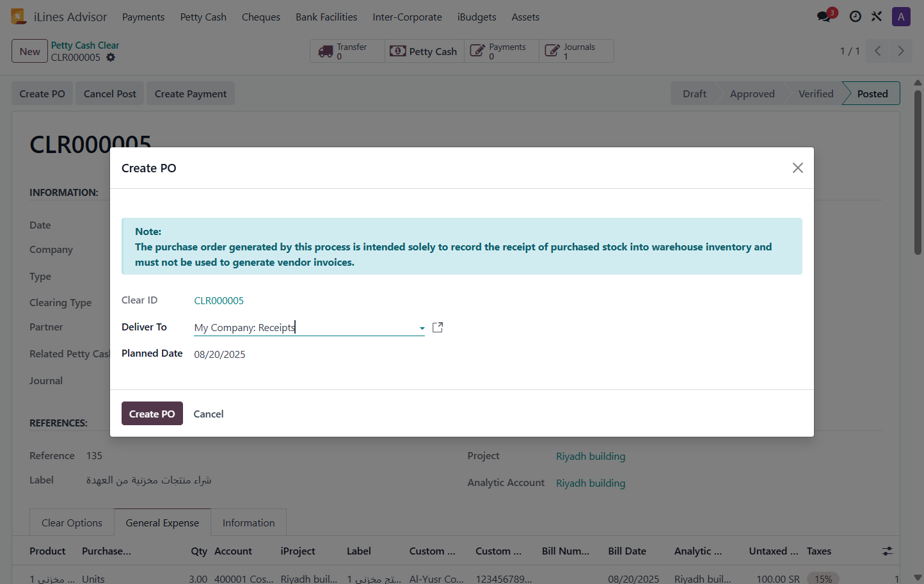
Task: Open the user avatar menu
Action: coord(901,17)
